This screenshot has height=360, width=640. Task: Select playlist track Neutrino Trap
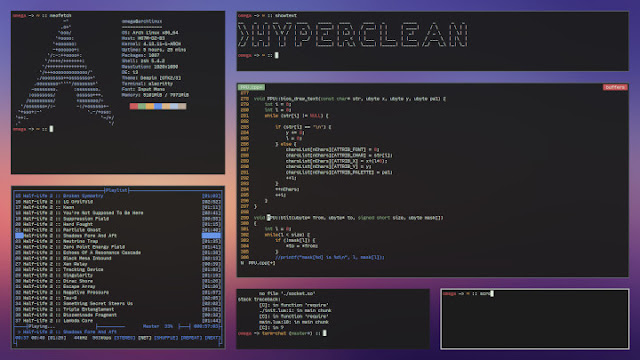pos(118,241)
